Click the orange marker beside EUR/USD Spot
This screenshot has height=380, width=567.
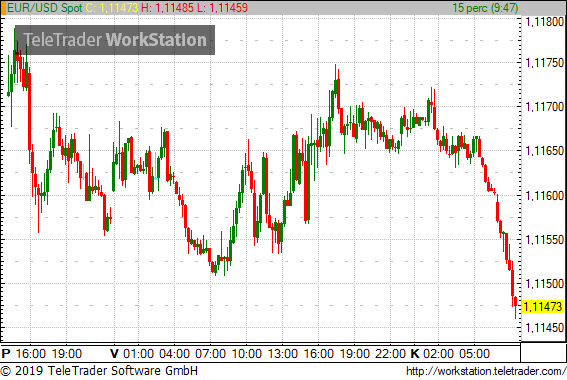tap(3, 8)
